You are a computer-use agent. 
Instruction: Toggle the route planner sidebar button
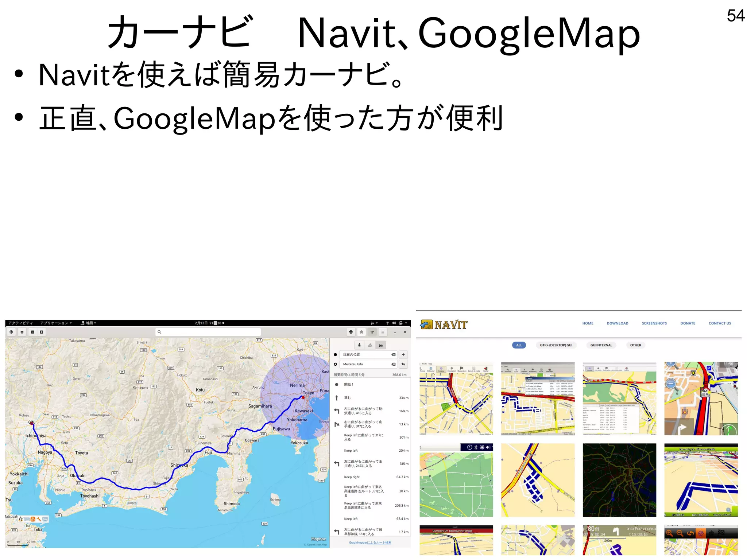coord(372,332)
